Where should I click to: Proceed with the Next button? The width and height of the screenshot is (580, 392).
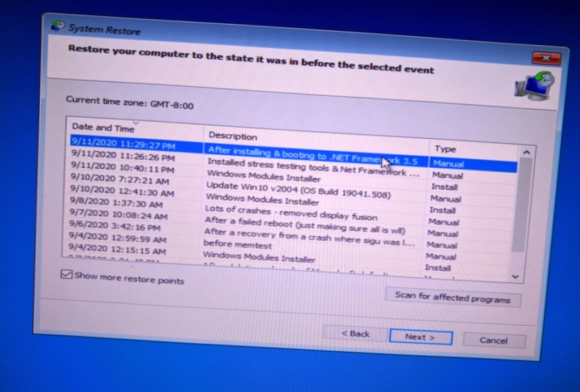(x=420, y=337)
